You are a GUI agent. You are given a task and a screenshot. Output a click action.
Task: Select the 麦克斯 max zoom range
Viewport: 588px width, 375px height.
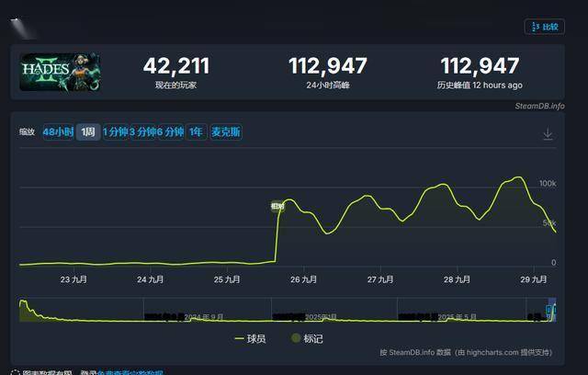226,132
